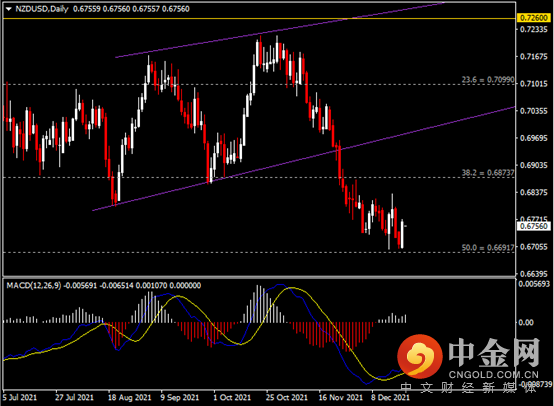The width and height of the screenshot is (554, 406).
Task: Click the red cloud CNGOLD logo icon
Action: (420, 356)
